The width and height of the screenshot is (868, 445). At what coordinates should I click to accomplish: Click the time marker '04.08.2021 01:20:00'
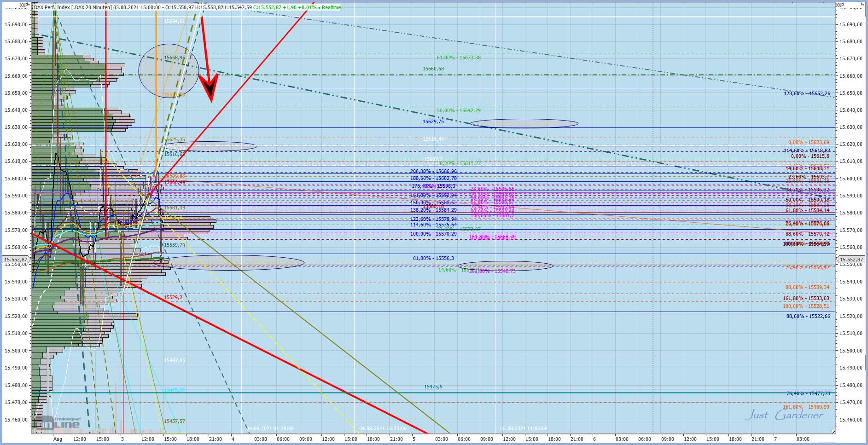tap(270, 428)
